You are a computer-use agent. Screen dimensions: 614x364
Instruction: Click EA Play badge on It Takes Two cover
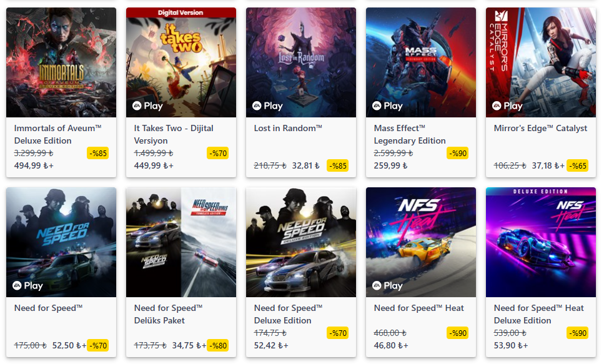(147, 106)
